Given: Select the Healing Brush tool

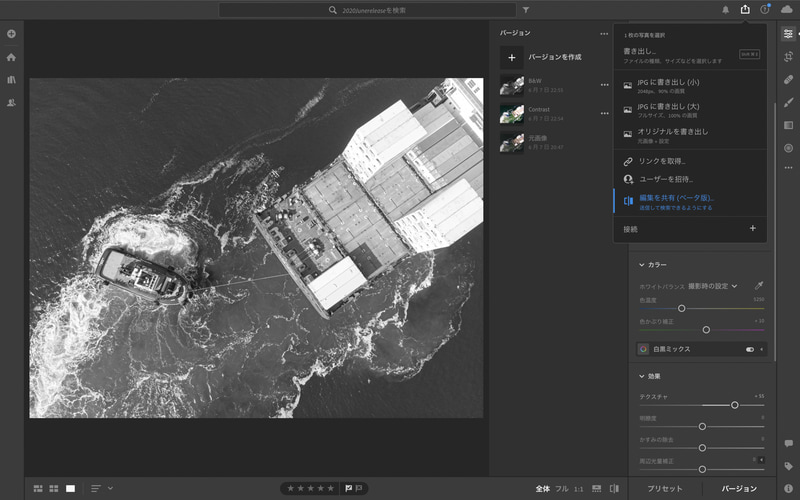Looking at the screenshot, I should point(788,79).
